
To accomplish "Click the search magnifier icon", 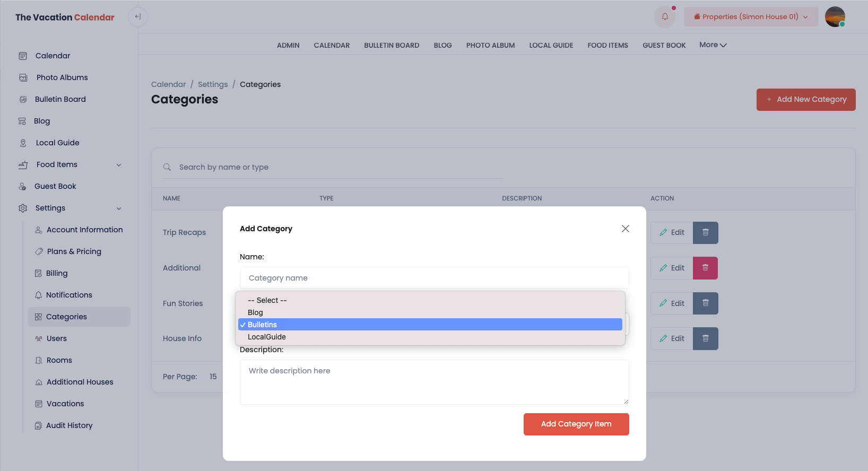I will [x=167, y=167].
